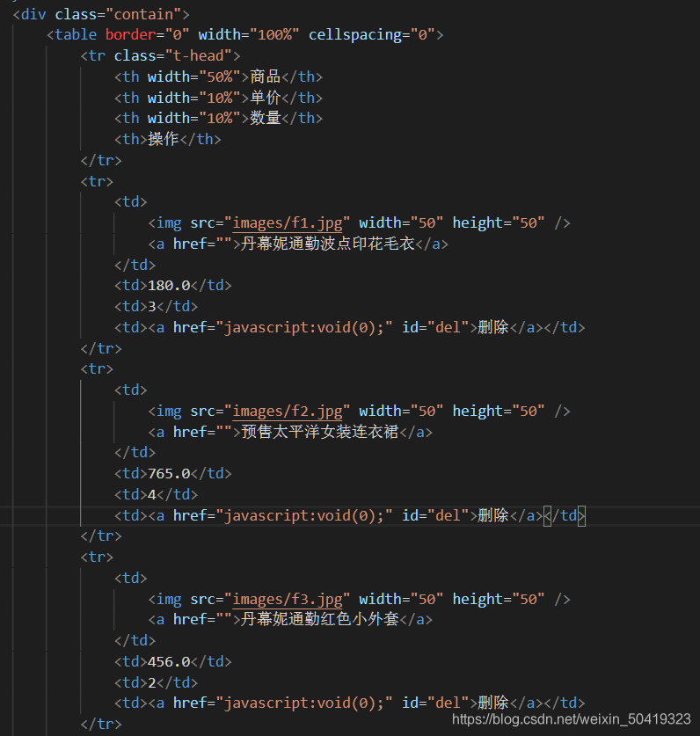
Task: Open the images/f2.jpg path link
Action: pyautogui.click(x=288, y=411)
